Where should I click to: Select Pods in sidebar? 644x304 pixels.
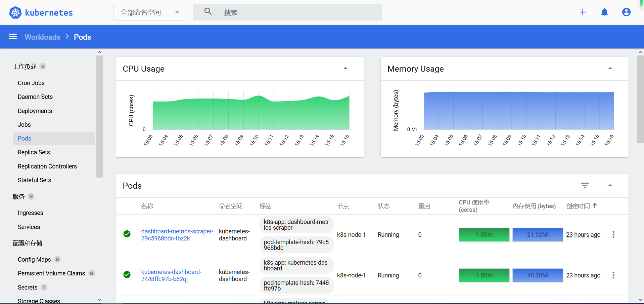coord(54,139)
